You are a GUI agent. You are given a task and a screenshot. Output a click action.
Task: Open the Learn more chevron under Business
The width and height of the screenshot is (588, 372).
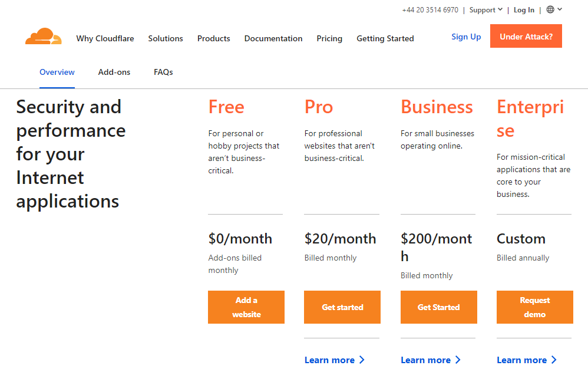coord(458,360)
